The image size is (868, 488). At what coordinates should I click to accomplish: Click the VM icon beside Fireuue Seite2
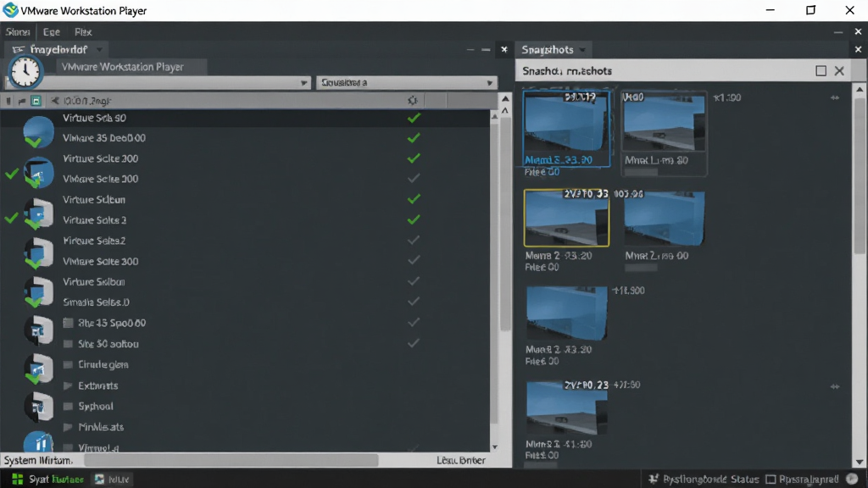(x=38, y=252)
